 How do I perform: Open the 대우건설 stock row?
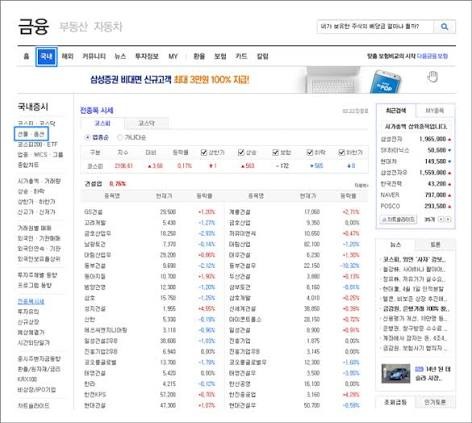click(240, 255)
